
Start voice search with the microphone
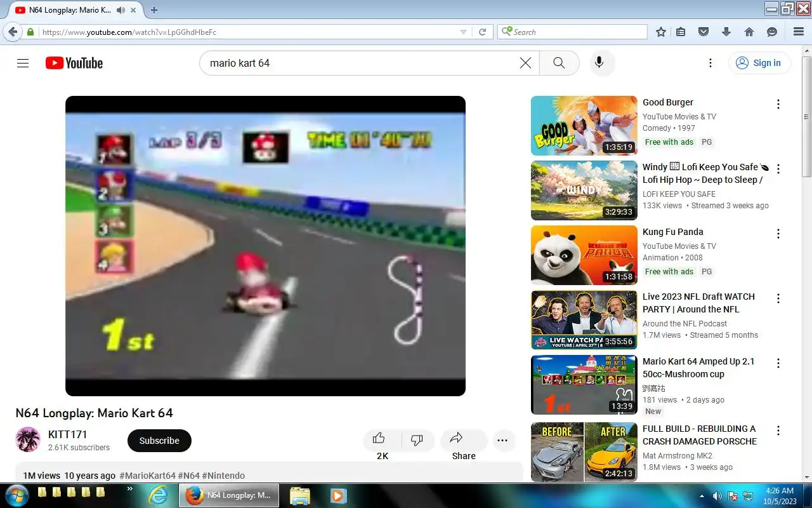599,63
